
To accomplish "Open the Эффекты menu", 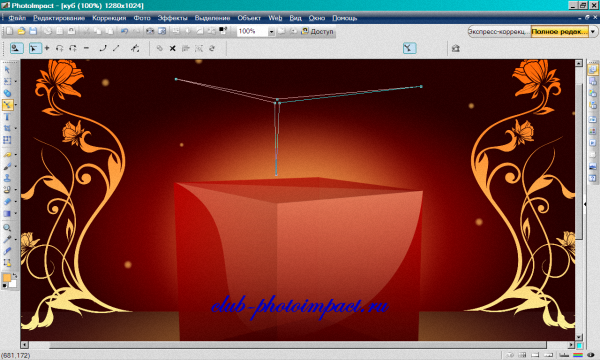I will point(173,18).
